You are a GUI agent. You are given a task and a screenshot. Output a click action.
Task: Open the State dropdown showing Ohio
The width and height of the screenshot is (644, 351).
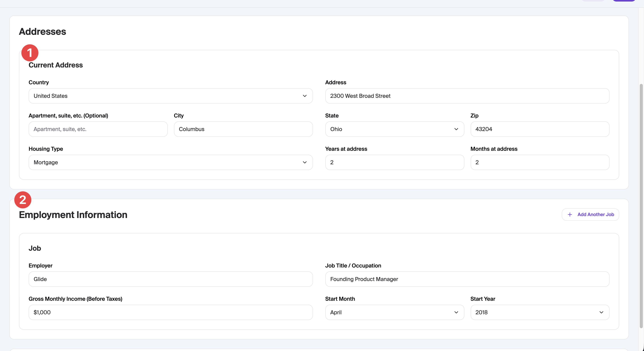tap(395, 129)
